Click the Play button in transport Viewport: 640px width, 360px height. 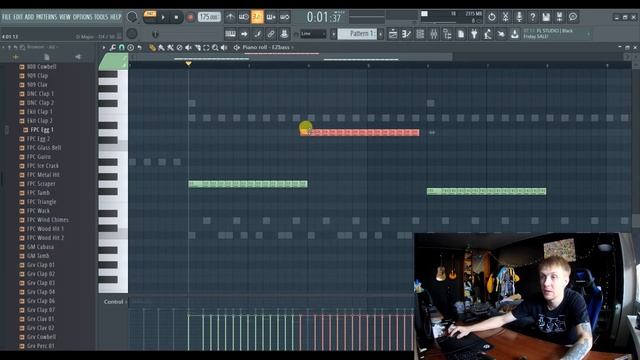point(163,18)
